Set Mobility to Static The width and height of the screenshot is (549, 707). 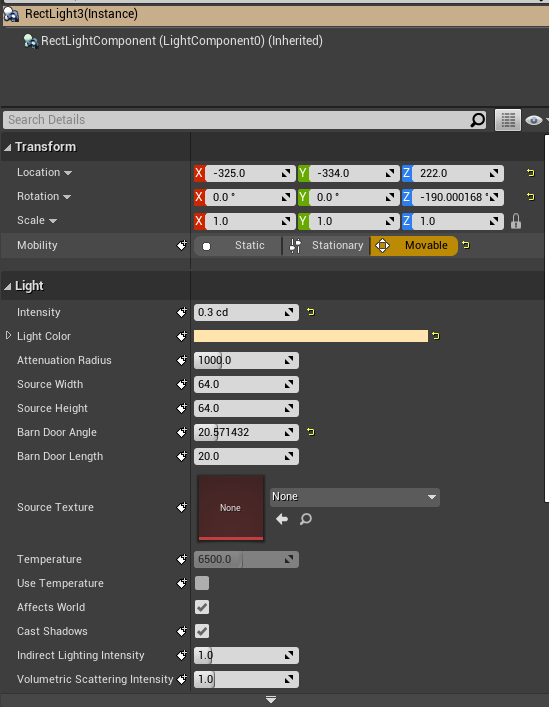click(x=238, y=245)
